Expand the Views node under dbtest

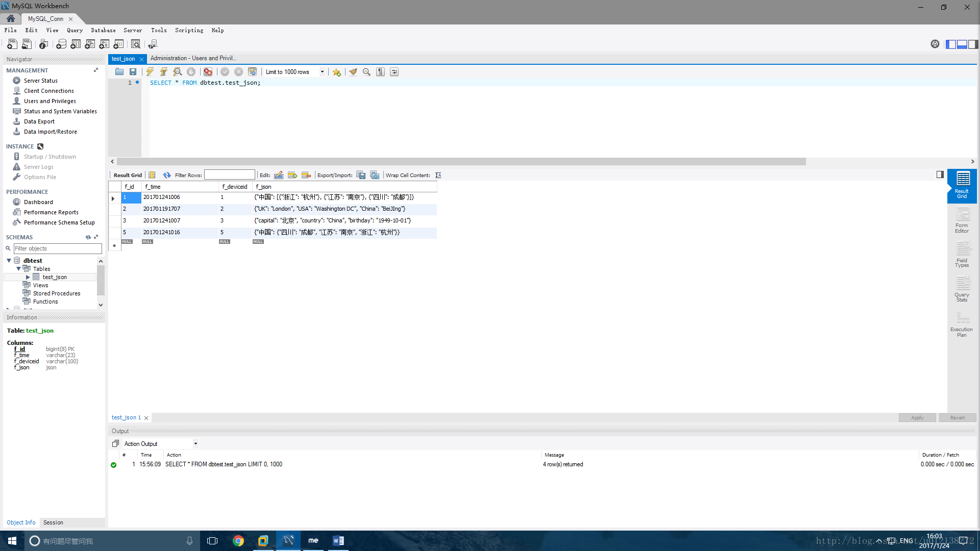(x=40, y=285)
